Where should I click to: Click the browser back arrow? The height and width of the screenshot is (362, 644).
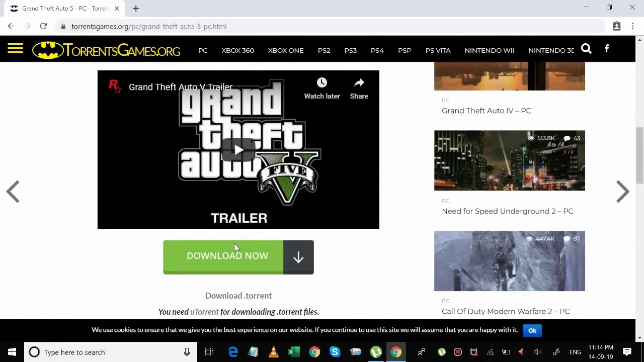tap(11, 26)
